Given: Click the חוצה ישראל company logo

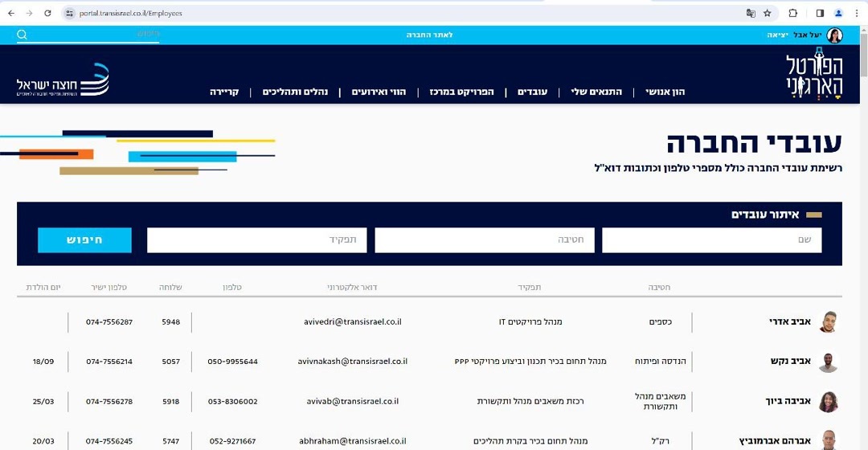Looking at the screenshot, I should tap(63, 81).
